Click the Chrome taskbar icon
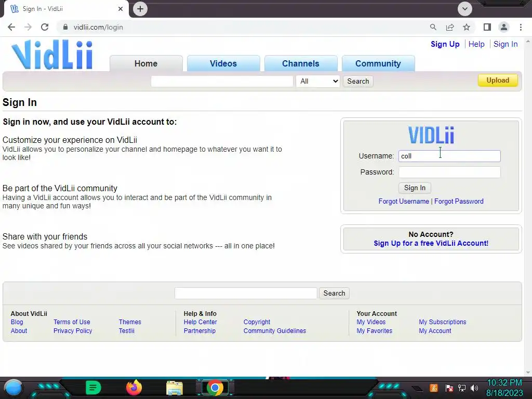532x399 pixels. tap(215, 388)
